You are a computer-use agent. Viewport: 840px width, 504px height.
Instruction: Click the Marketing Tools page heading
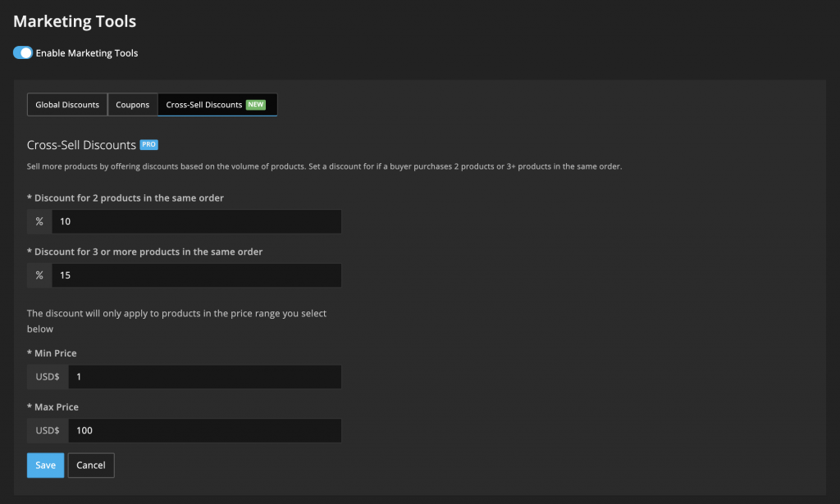tap(75, 21)
